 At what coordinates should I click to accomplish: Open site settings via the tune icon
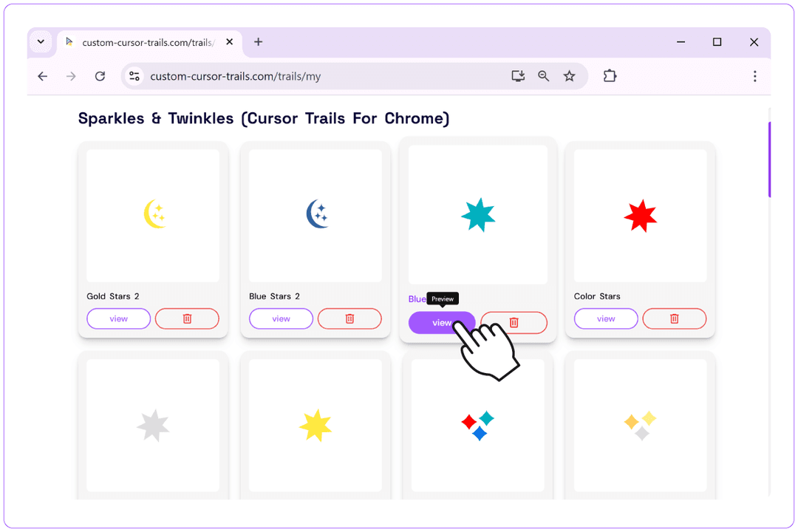tap(134, 75)
